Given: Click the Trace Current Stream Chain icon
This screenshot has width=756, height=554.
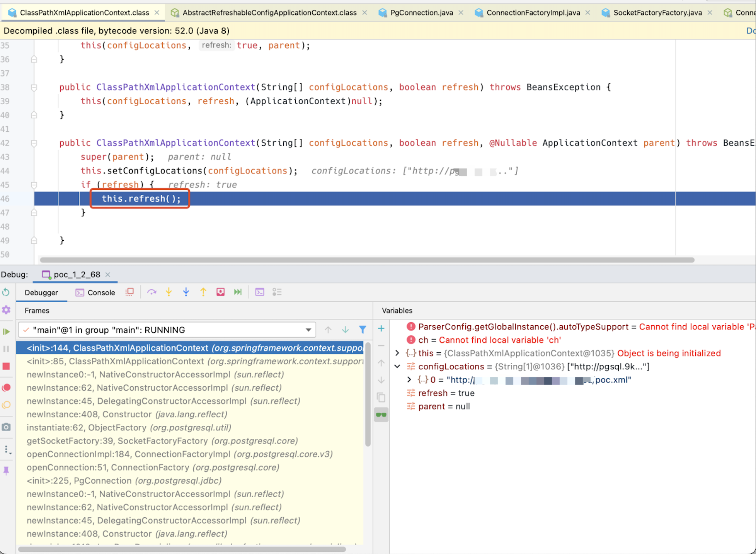Looking at the screenshot, I should (277, 292).
